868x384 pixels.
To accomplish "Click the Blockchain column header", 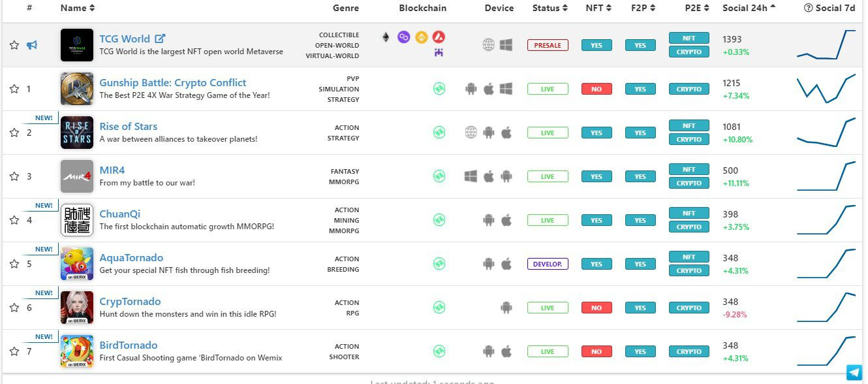I will pos(423,8).
